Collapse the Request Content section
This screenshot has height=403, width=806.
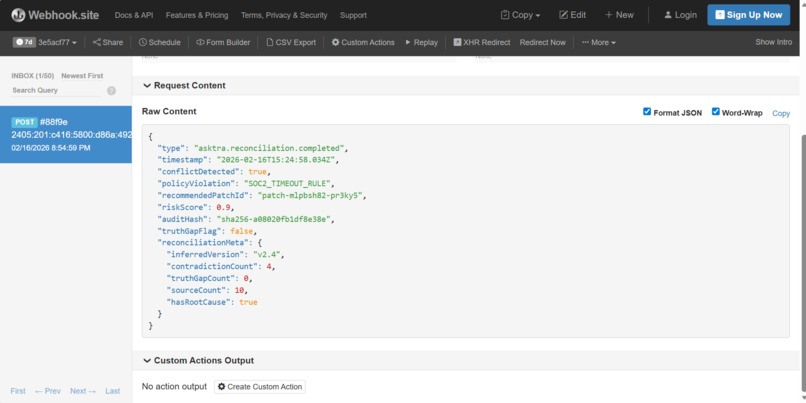[184, 85]
